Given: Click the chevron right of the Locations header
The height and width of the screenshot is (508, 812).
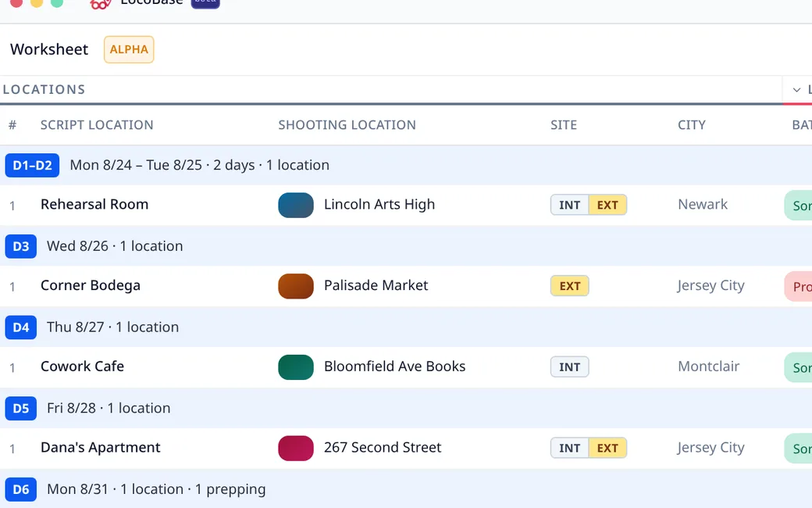Looking at the screenshot, I should 796,90.
